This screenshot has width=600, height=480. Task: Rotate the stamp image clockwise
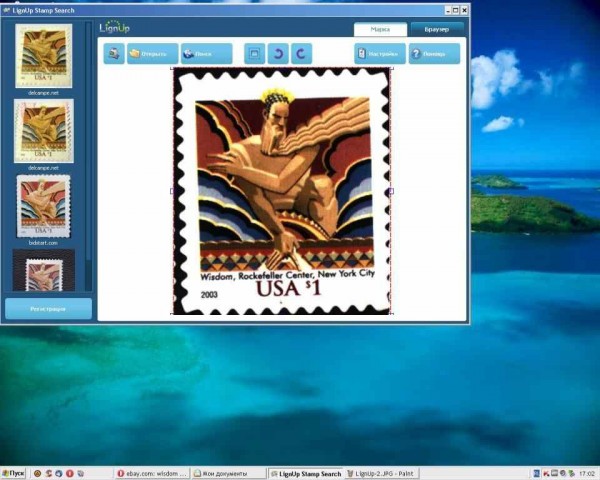(302, 54)
